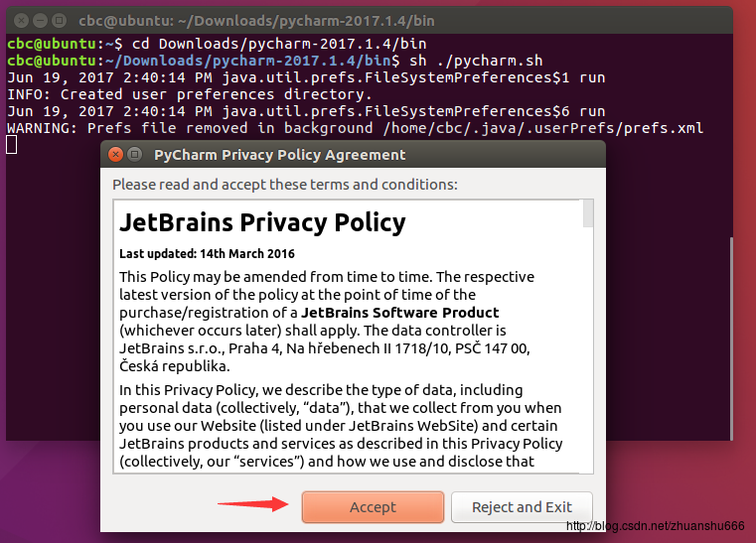Click the Reject and Exit button
Screen dimensions: 756x543
522,507
